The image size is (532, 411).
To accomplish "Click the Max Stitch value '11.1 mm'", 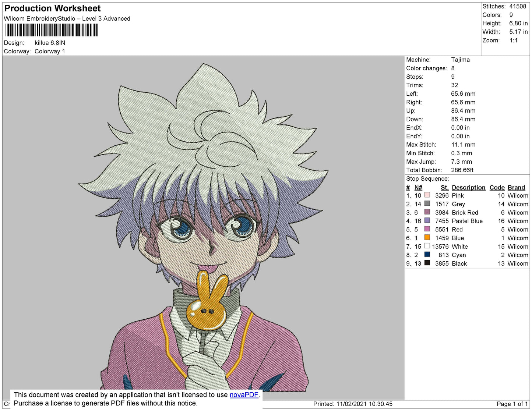I will [x=463, y=145].
